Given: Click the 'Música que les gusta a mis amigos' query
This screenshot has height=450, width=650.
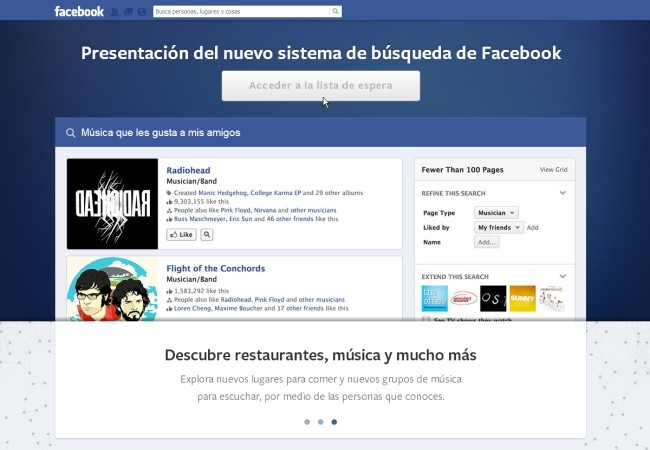Looking at the screenshot, I should [x=161, y=133].
